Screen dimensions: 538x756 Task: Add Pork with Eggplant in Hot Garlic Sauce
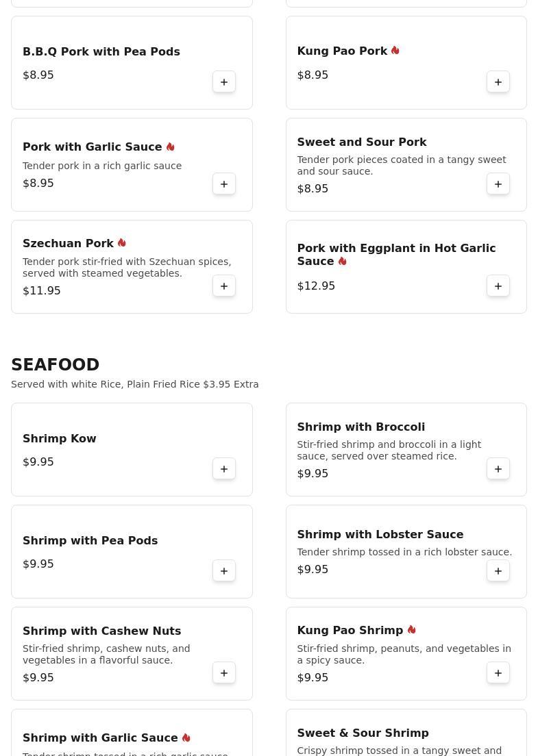click(x=498, y=286)
